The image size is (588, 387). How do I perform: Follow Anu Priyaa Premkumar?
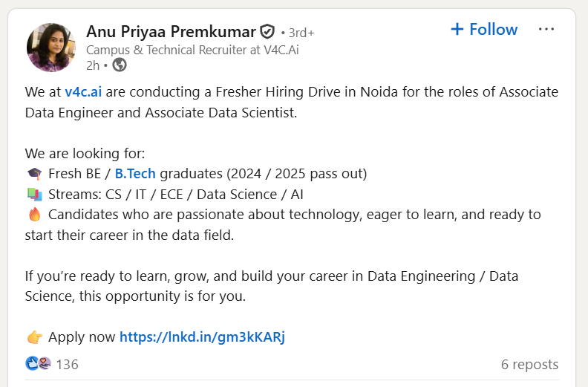[484, 30]
